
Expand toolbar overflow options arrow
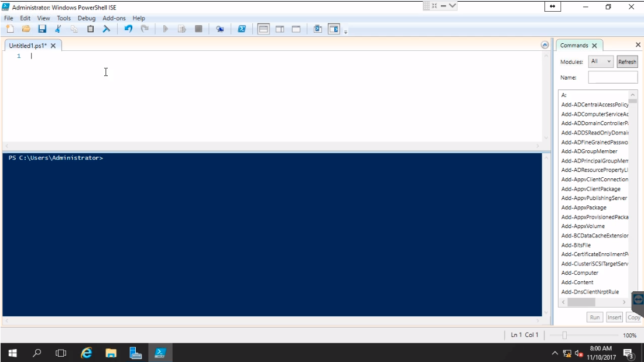(346, 32)
